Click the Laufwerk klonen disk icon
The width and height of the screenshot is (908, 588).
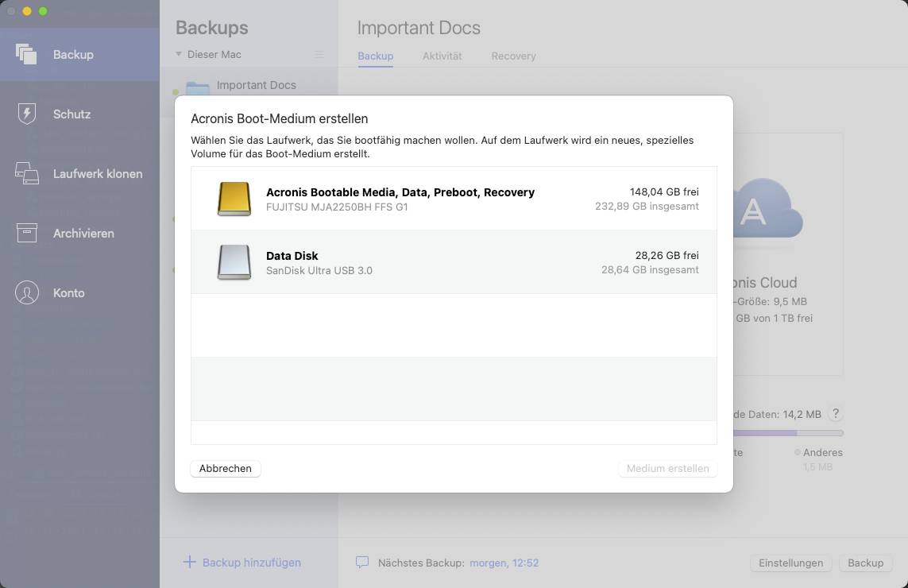point(27,173)
